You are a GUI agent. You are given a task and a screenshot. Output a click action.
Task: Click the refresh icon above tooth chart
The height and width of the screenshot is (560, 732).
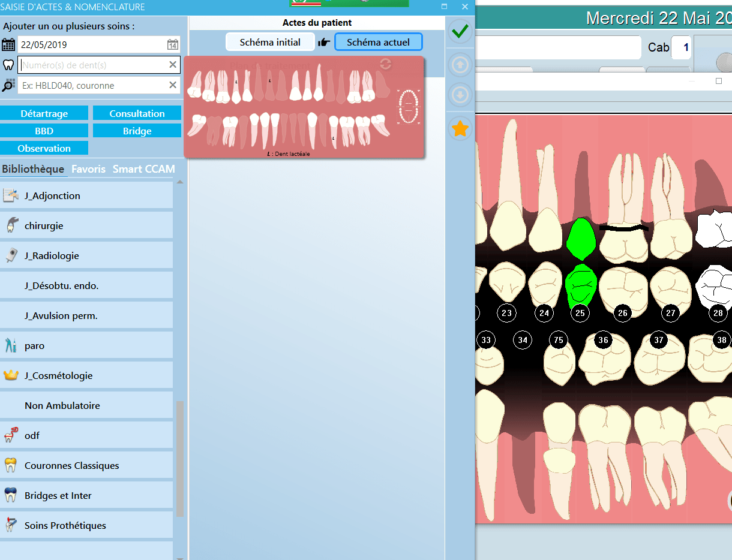point(386,64)
